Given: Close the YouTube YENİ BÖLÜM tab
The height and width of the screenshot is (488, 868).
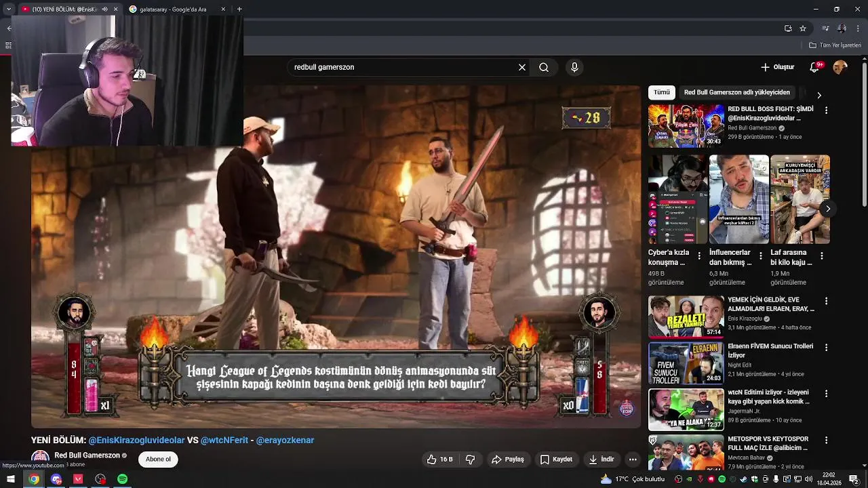Looking at the screenshot, I should [x=115, y=9].
